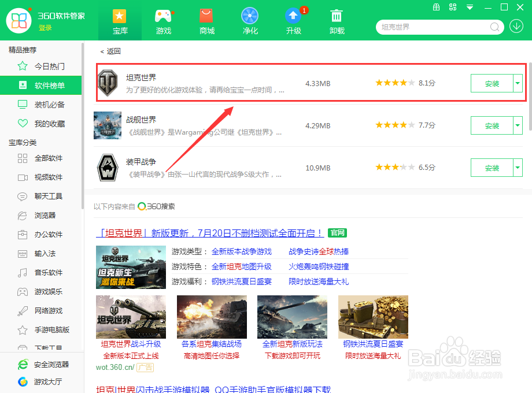Install 战舰世界 with 安装 button
Viewport: 532px width, 393px height.
[492, 125]
